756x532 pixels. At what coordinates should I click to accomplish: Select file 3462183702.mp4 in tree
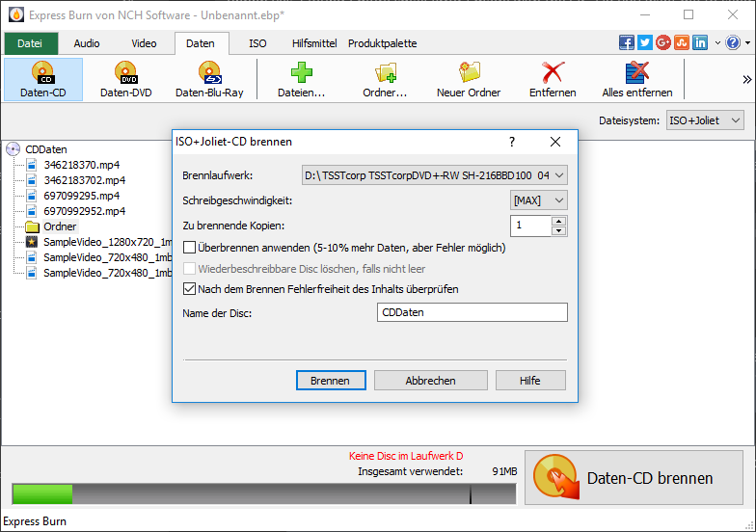[85, 180]
